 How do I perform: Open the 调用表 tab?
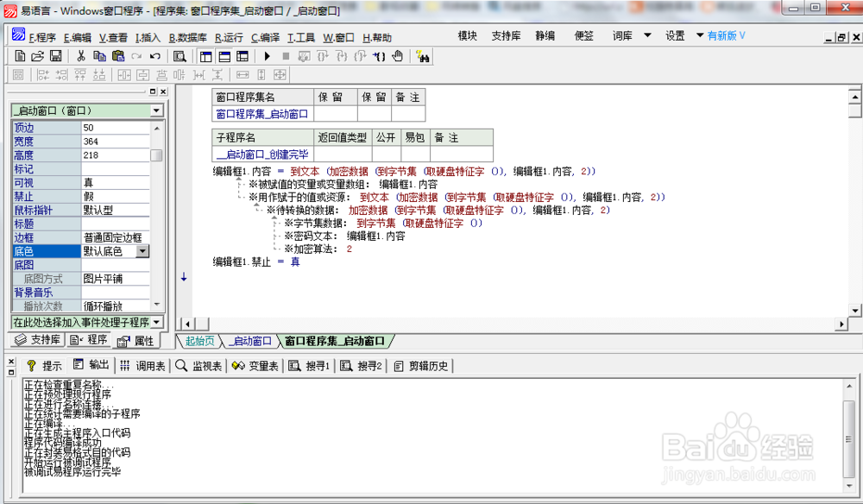click(x=143, y=366)
